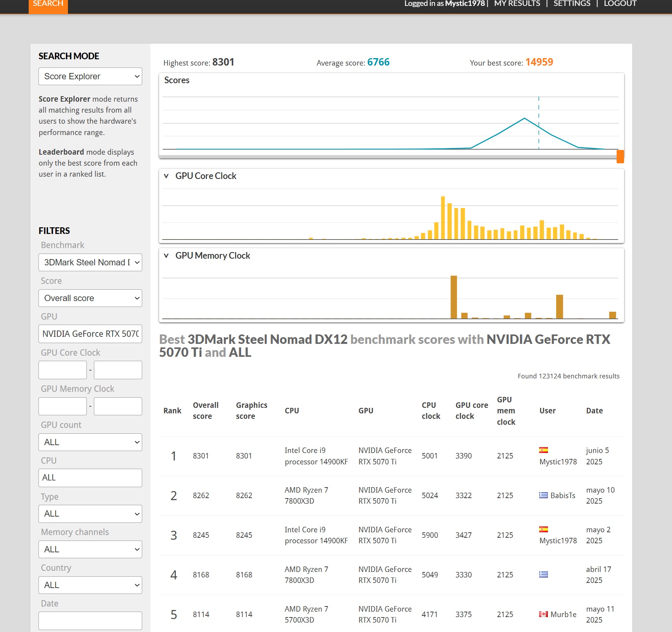Open SETTINGS in the top bar

(x=572, y=4)
